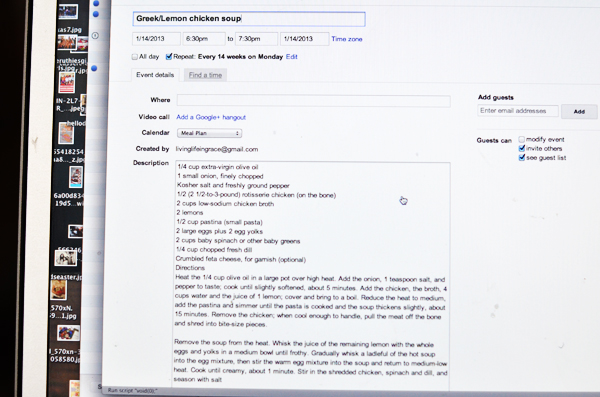This screenshot has height=397, width=600.
Task: Open the IN-2L7 jpeg desktop file icon
Action: pyautogui.click(x=67, y=83)
